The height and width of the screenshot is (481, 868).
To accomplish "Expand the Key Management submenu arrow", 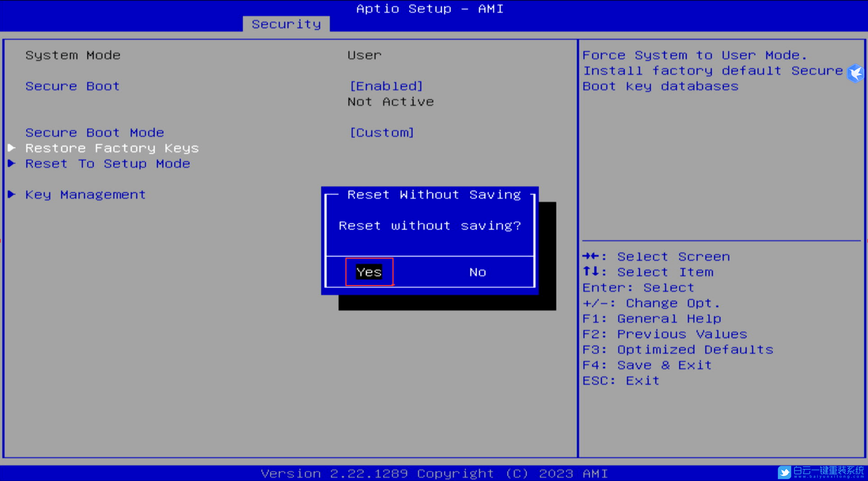I will [x=11, y=195].
